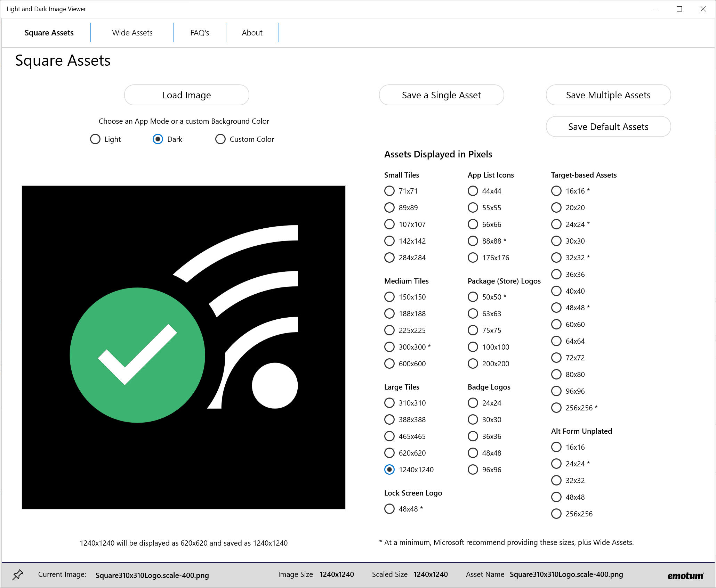Select Alt Form Unplated 256x256

click(x=572, y=514)
